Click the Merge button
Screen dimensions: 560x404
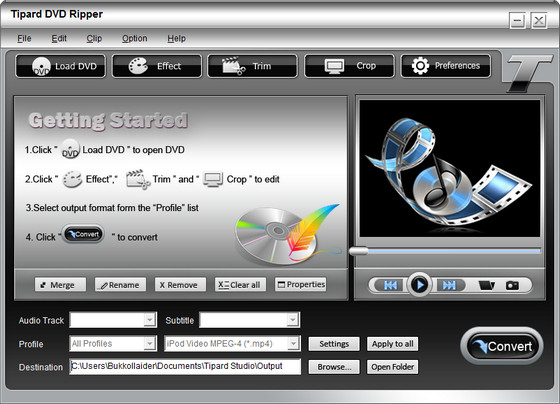pos(60,285)
